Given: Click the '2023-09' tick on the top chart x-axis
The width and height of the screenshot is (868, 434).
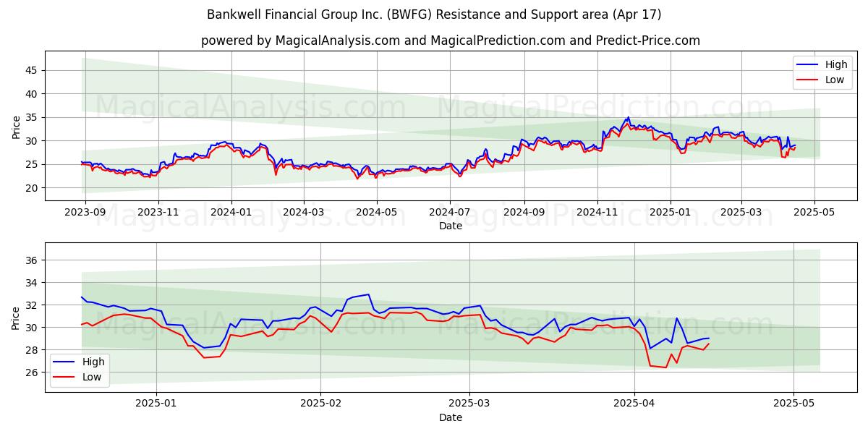Looking at the screenshot, I should [85, 213].
